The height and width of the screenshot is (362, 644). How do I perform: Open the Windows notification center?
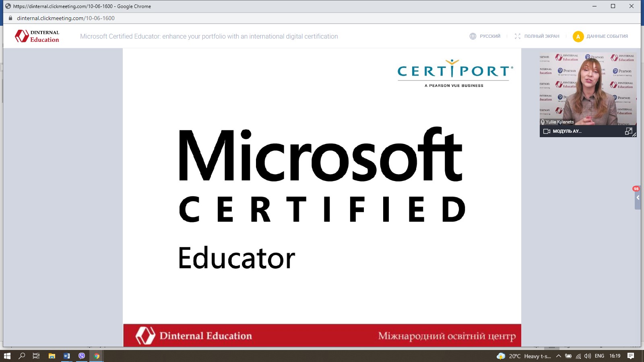(x=631, y=356)
